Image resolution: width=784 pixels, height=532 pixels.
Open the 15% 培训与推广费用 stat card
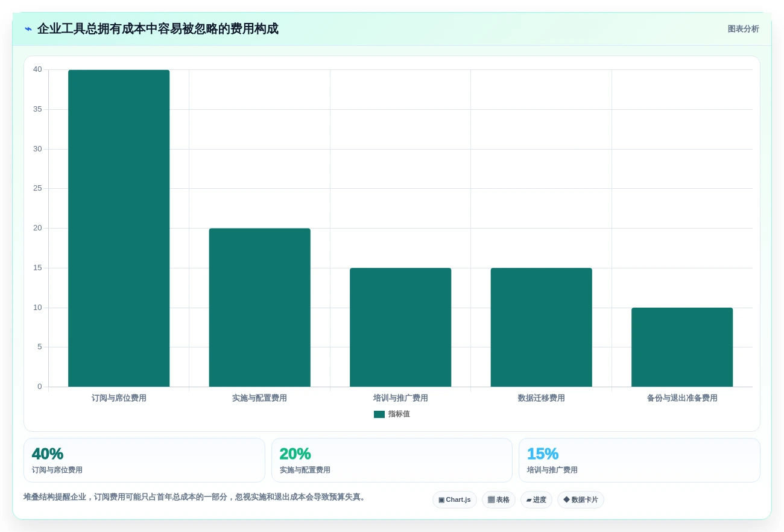coord(639,460)
